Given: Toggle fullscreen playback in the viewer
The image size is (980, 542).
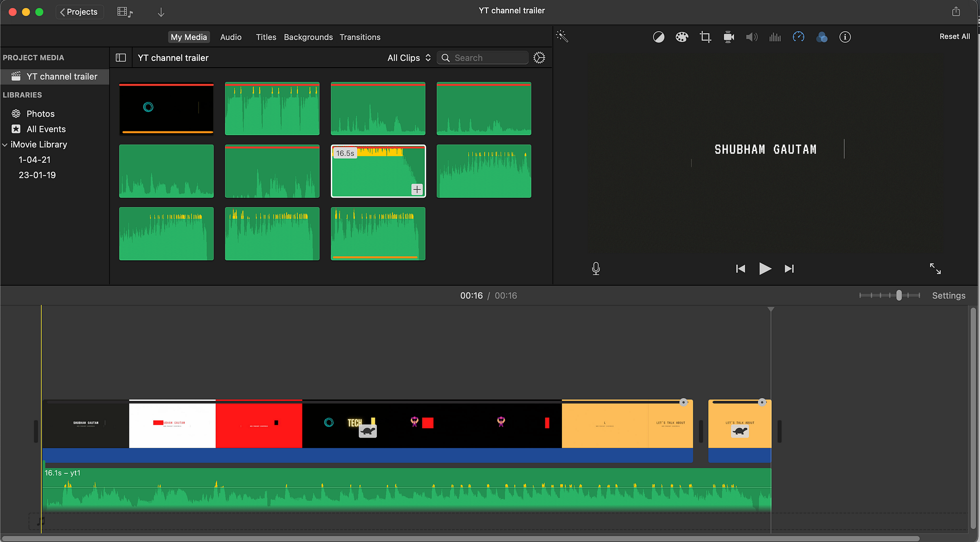Looking at the screenshot, I should (935, 269).
